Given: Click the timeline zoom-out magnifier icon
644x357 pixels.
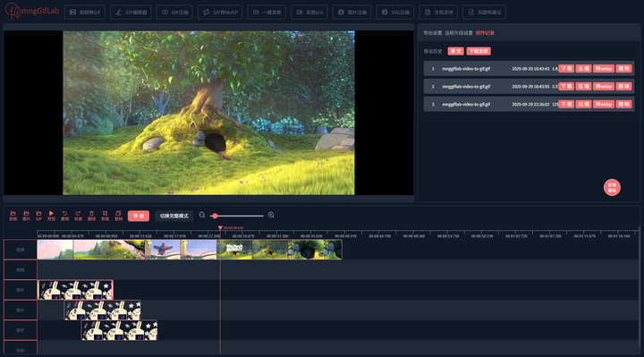Looking at the screenshot, I should [x=202, y=215].
